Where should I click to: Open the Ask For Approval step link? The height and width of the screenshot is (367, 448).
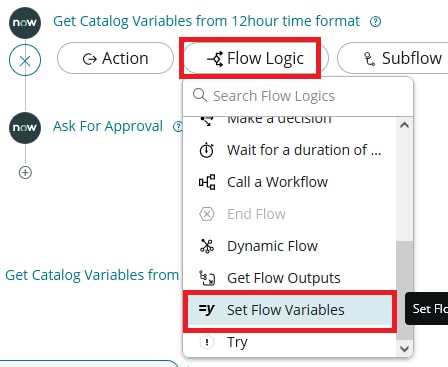[x=108, y=127]
